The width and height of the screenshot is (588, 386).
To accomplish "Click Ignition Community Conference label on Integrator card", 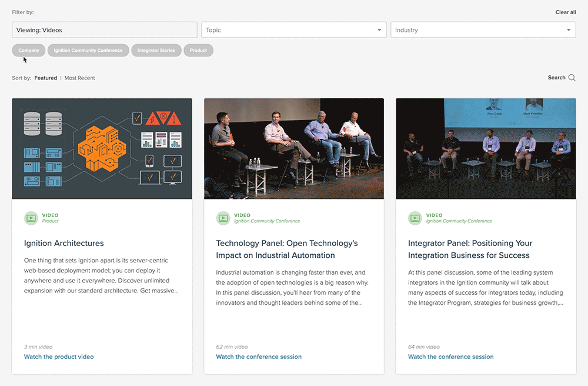I will [x=459, y=221].
